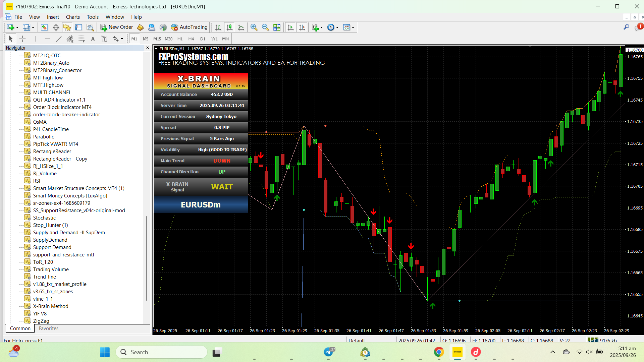Click the Tile windows icon
Viewport: 644px width, 362px height.
(x=277, y=27)
